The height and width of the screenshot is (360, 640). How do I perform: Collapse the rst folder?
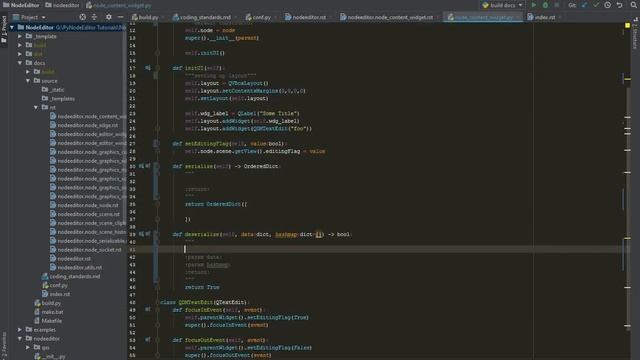(36, 107)
